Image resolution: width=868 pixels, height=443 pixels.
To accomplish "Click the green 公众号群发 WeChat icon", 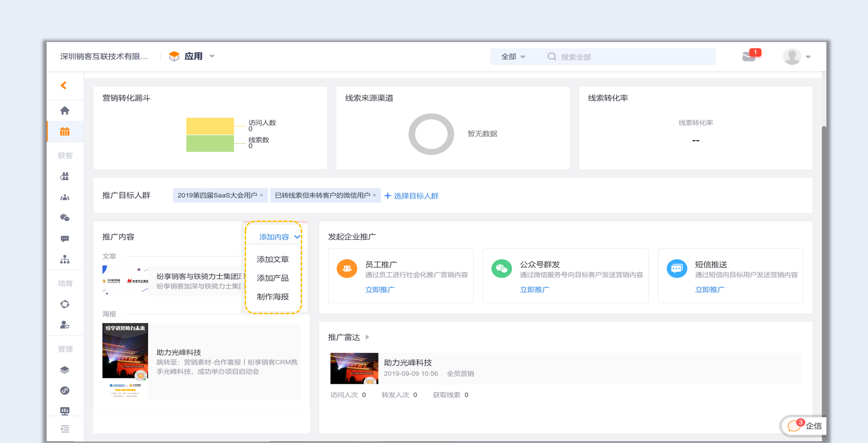I will [x=502, y=269].
